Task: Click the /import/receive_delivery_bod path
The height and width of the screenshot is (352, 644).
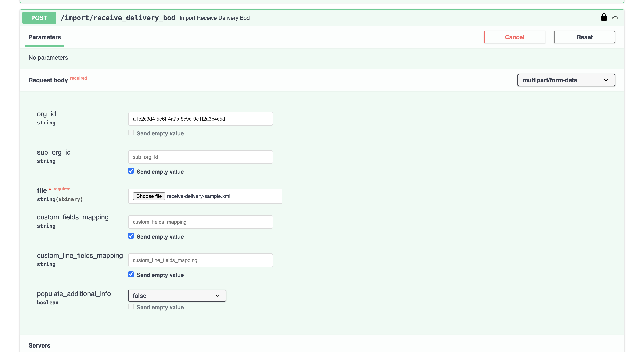Action: (118, 18)
